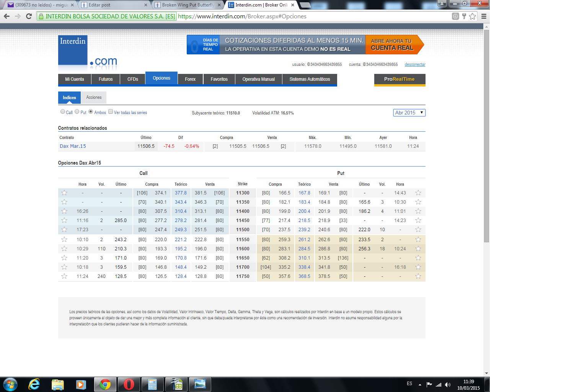Click the Máx. value 11578.0
Image resolution: width=574 pixels, height=392 pixels.
pyautogui.click(x=313, y=146)
